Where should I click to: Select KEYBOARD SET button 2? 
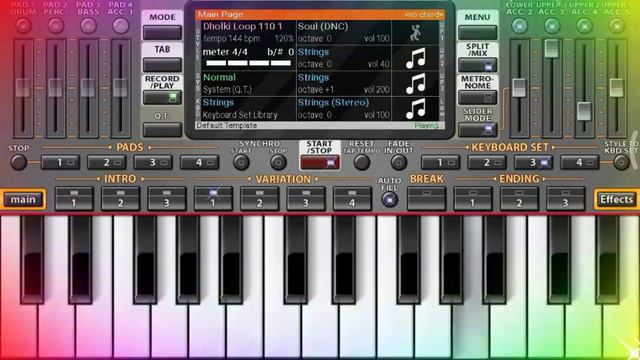point(487,162)
